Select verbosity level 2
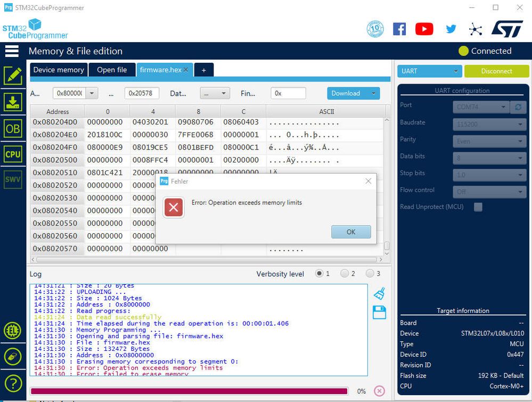The width and height of the screenshot is (532, 402). tap(345, 274)
